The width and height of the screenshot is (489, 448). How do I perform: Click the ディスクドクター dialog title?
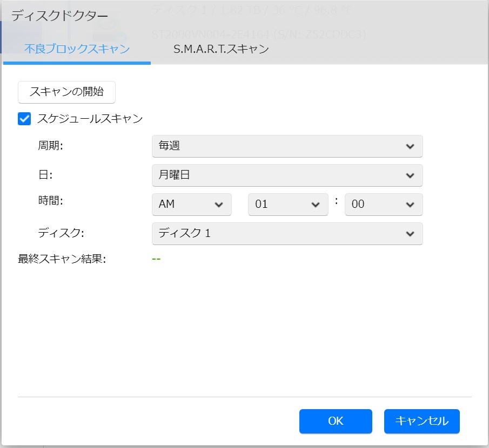tap(59, 16)
